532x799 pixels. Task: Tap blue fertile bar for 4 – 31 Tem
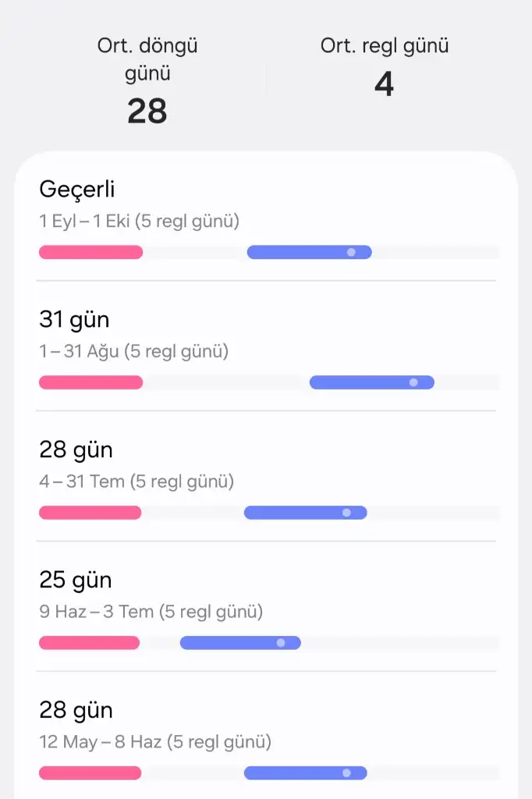tap(293, 513)
